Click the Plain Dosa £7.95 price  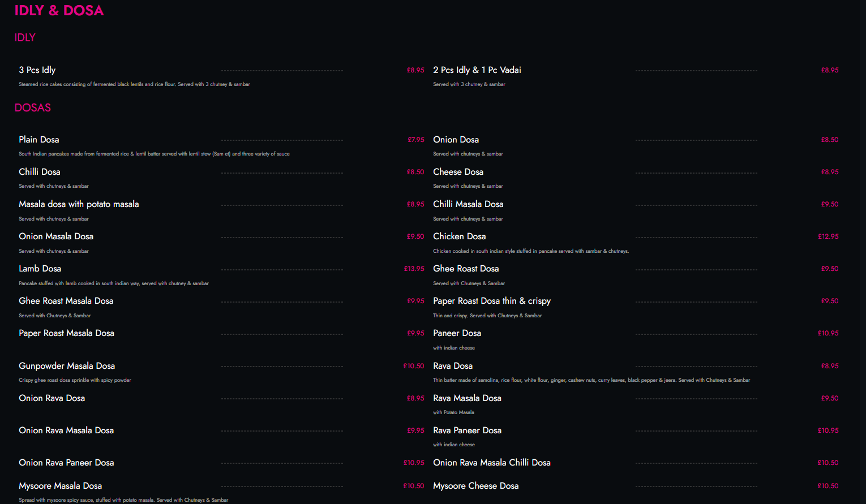(415, 140)
